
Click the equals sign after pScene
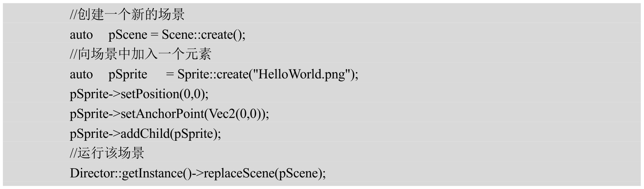[x=155, y=35]
